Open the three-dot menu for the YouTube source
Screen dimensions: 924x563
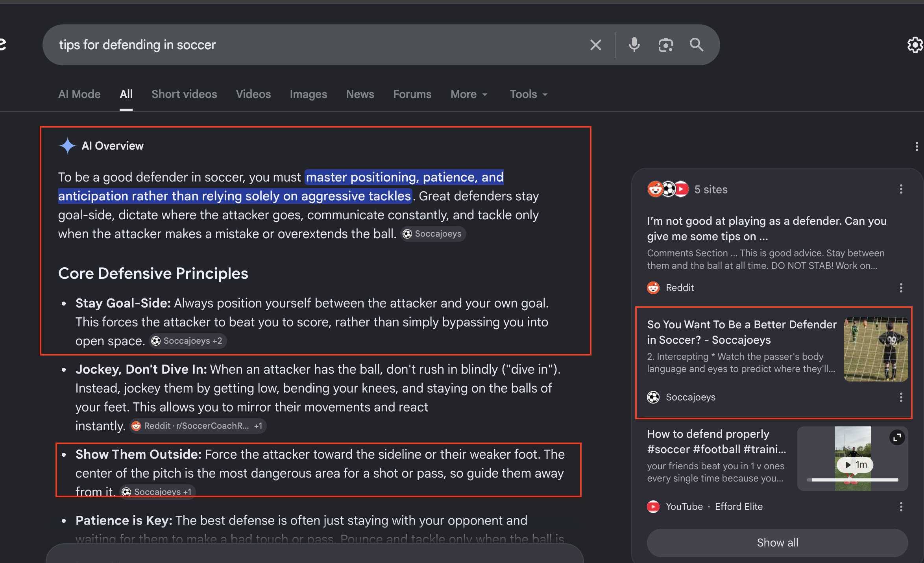901,507
